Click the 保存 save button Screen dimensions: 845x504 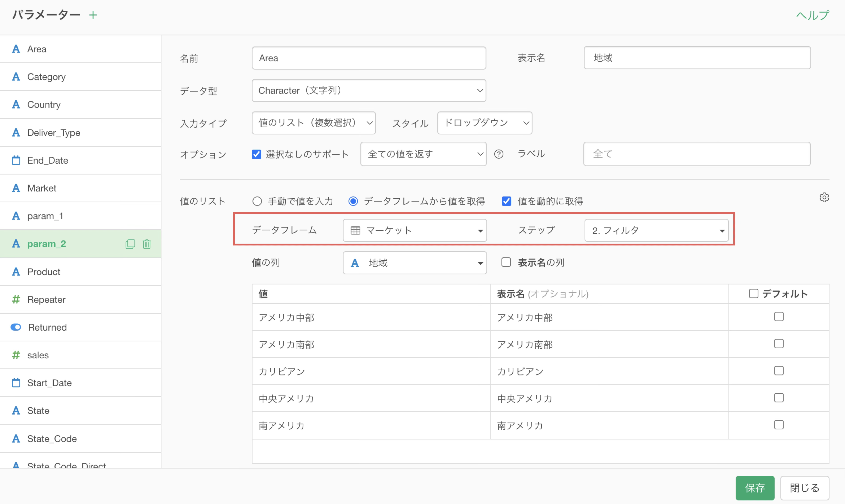pos(755,488)
